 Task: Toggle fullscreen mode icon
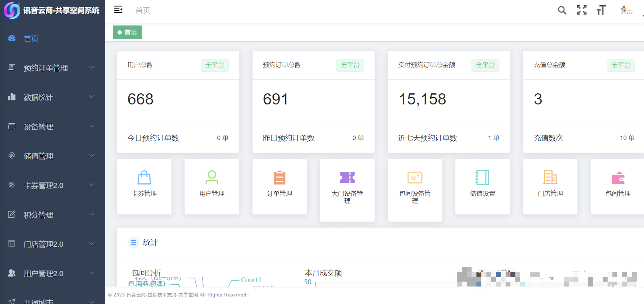pyautogui.click(x=582, y=10)
